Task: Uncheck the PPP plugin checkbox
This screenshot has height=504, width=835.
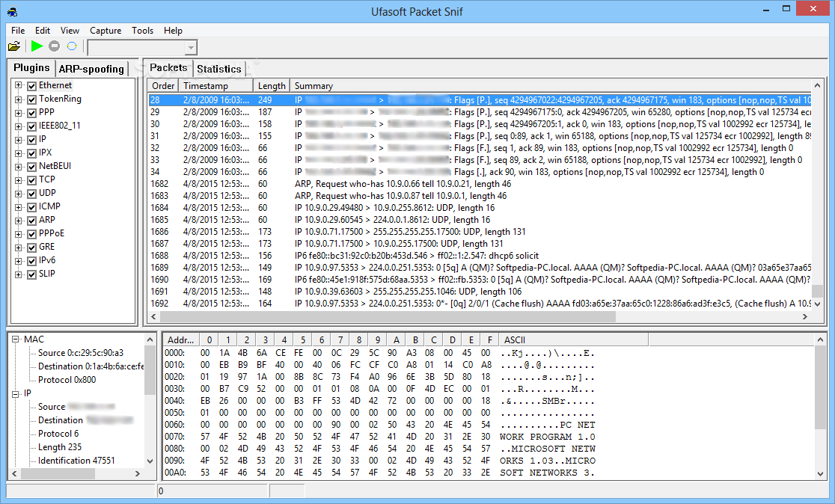Action: [32, 113]
